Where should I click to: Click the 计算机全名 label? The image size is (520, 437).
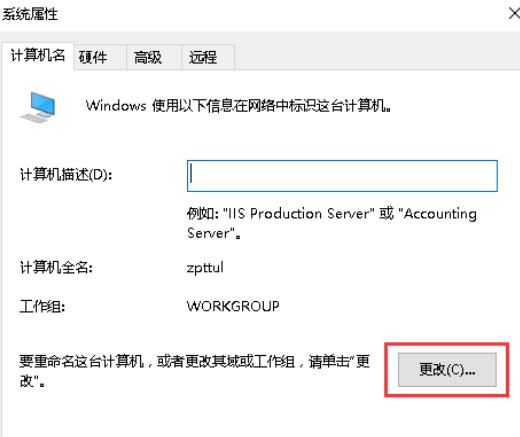pos(56,267)
